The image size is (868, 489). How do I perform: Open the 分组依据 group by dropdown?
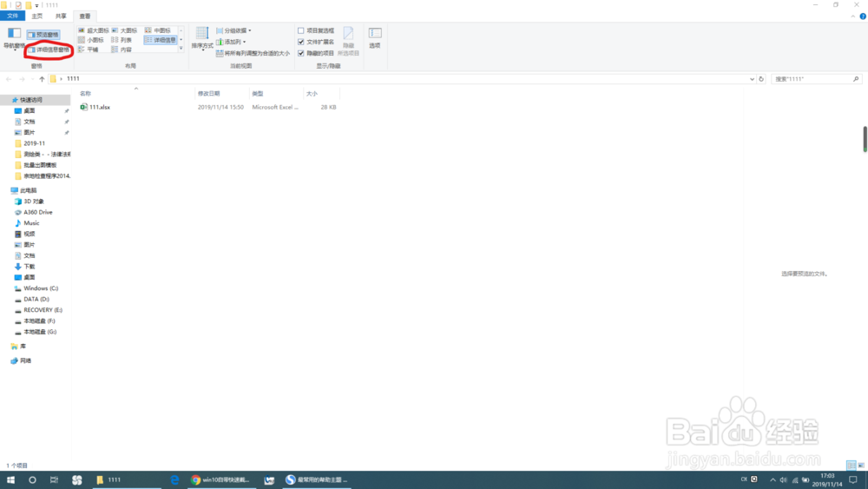click(x=233, y=30)
